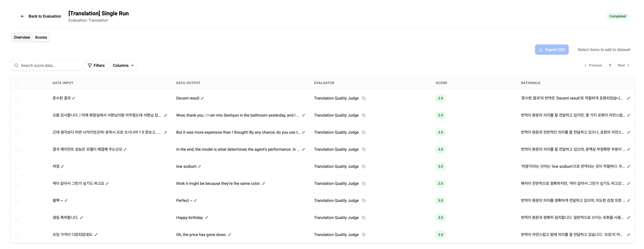The height and width of the screenshot is (249, 644).
Task: Select the '오왕 감사합니다' row checkbox
Action: [17, 115]
